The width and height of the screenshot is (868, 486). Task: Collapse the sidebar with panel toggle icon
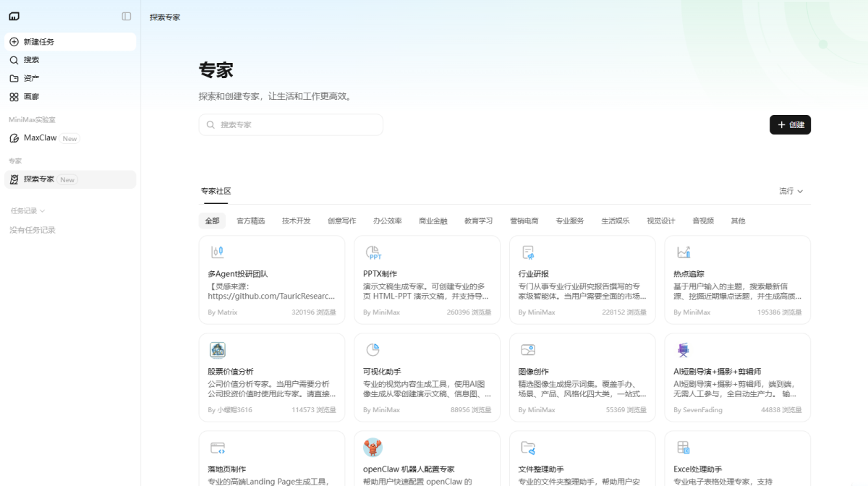click(x=127, y=16)
